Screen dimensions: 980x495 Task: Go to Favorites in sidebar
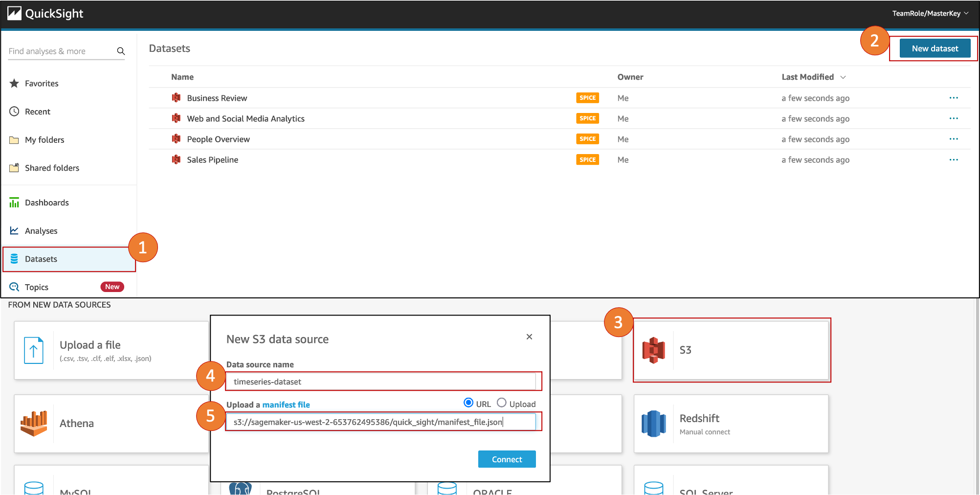(x=42, y=84)
